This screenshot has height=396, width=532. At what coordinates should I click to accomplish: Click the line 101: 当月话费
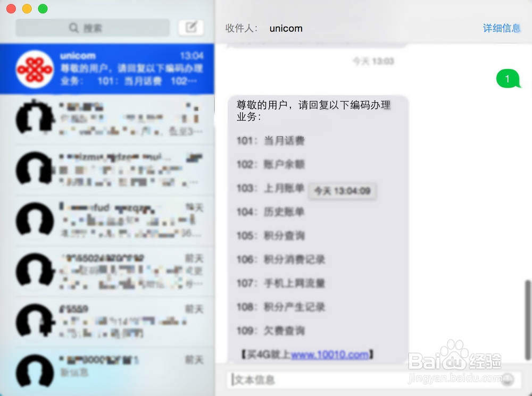coord(270,140)
